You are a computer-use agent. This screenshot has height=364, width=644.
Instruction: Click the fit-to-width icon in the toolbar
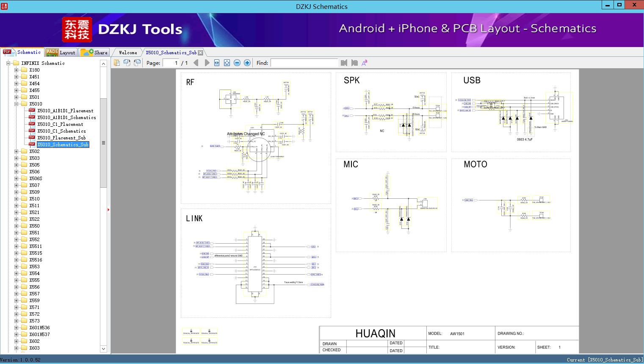click(x=216, y=62)
